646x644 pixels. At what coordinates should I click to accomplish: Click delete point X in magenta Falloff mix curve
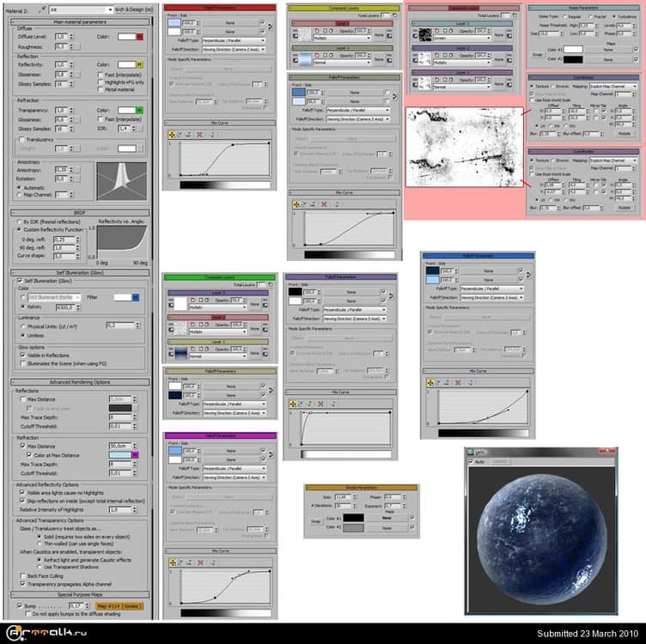point(200,562)
